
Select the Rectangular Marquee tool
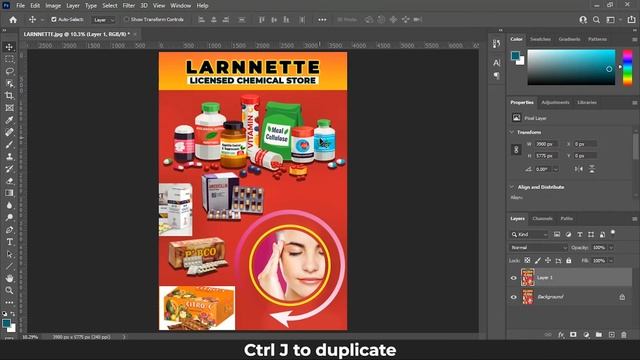[9, 59]
